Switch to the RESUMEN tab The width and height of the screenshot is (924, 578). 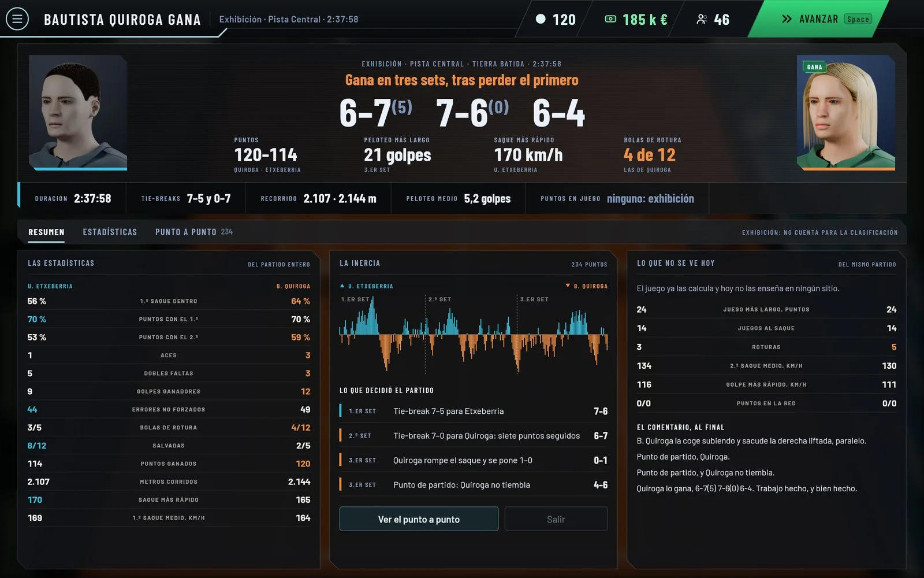tap(46, 232)
